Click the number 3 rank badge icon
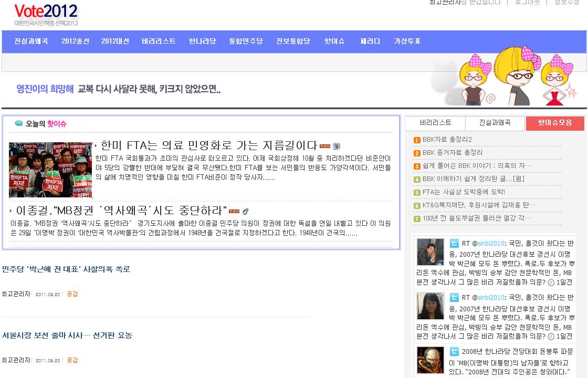This screenshot has height=378, width=588. click(x=417, y=166)
